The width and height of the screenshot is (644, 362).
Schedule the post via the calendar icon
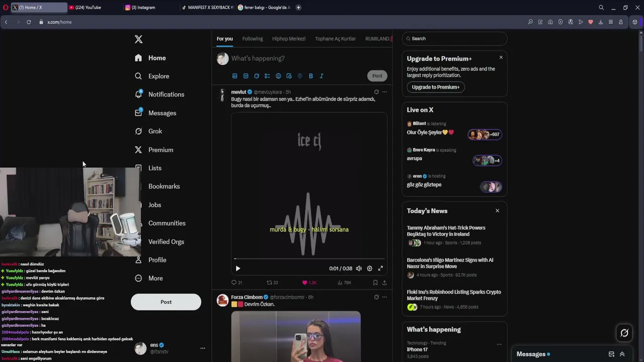tap(289, 76)
